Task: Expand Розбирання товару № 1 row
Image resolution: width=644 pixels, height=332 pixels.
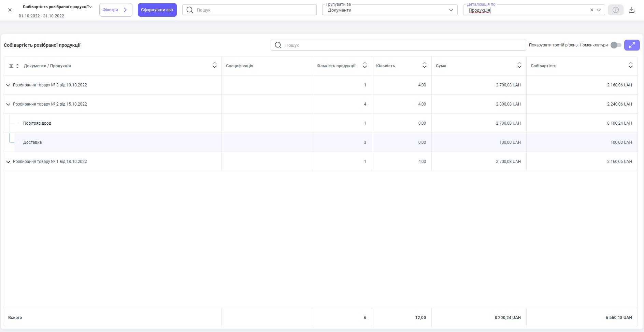Action: (8, 162)
